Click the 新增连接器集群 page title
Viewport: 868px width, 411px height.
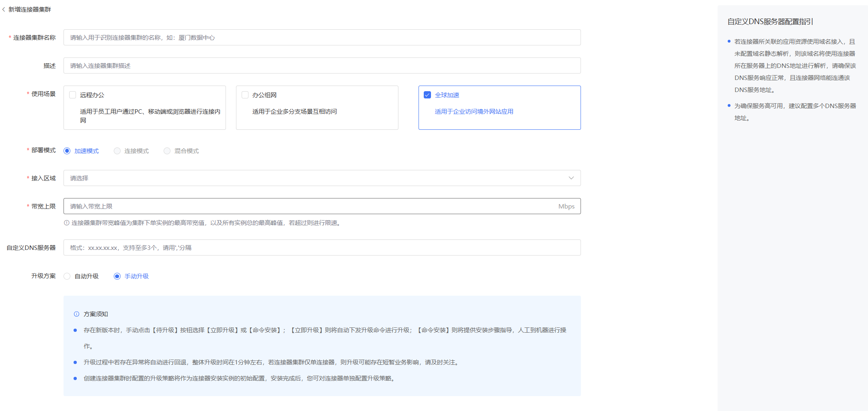tap(30, 9)
